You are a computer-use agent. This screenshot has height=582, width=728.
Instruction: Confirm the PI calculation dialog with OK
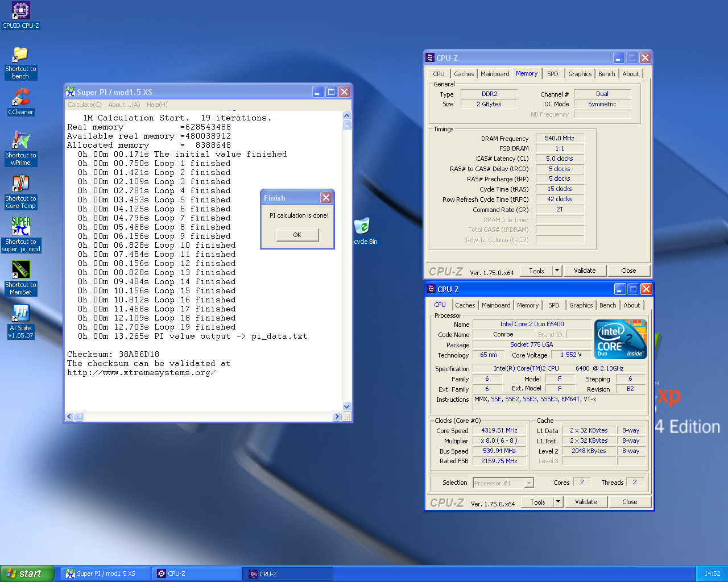[297, 235]
